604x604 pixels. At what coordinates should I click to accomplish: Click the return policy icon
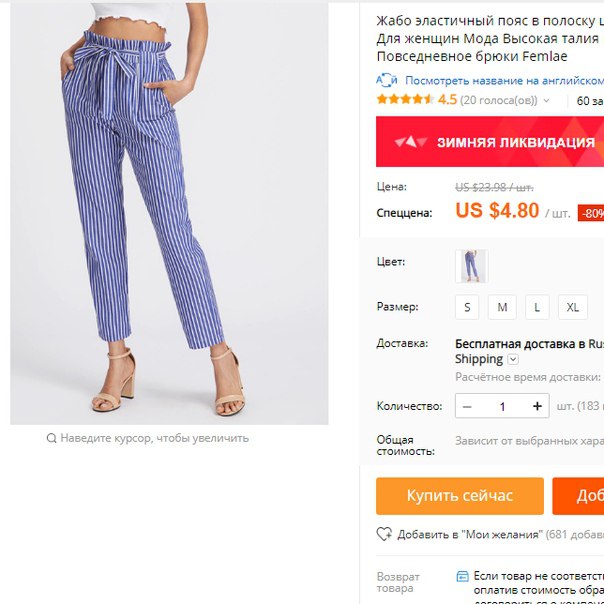click(462, 576)
